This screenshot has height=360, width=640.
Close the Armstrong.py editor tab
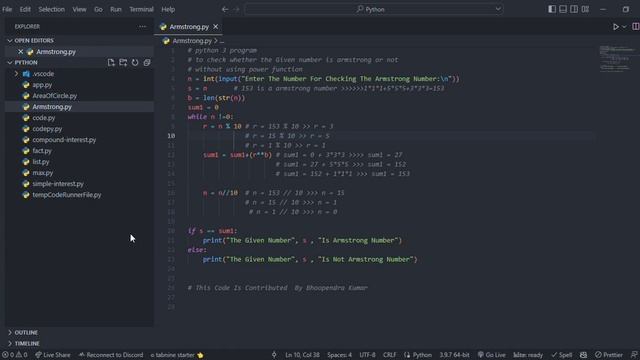pos(216,27)
